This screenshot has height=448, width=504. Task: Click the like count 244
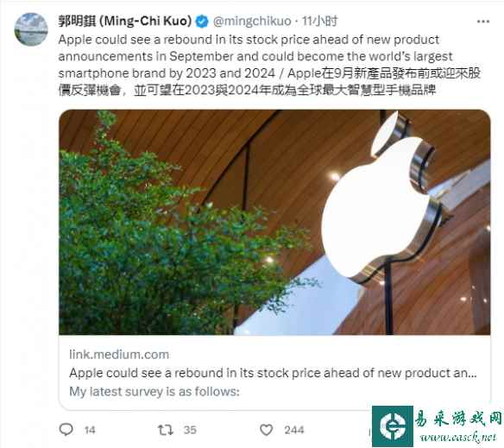coord(294,430)
